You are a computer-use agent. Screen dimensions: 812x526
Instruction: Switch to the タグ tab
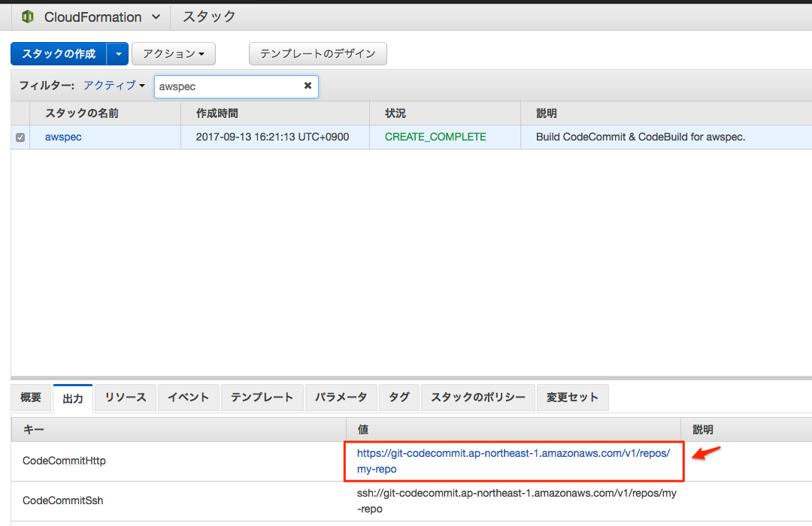tap(398, 397)
